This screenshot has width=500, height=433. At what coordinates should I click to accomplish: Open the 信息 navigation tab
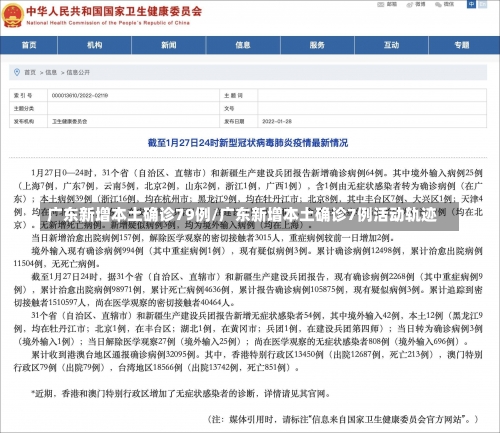(243, 45)
